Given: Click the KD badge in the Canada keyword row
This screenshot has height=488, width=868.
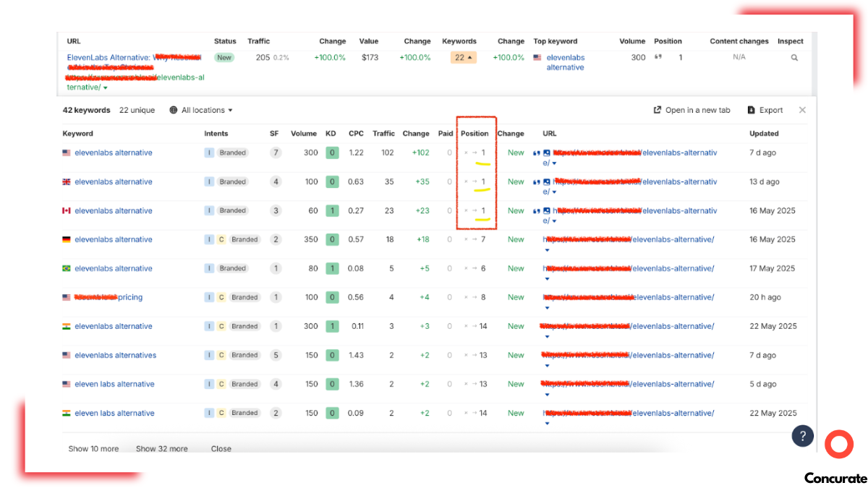Looking at the screenshot, I should pyautogui.click(x=332, y=210).
